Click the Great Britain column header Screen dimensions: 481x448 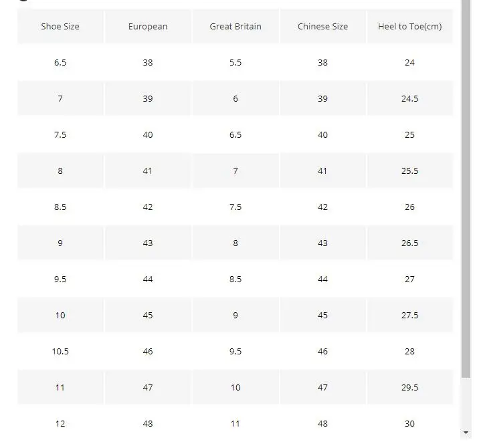pos(235,26)
